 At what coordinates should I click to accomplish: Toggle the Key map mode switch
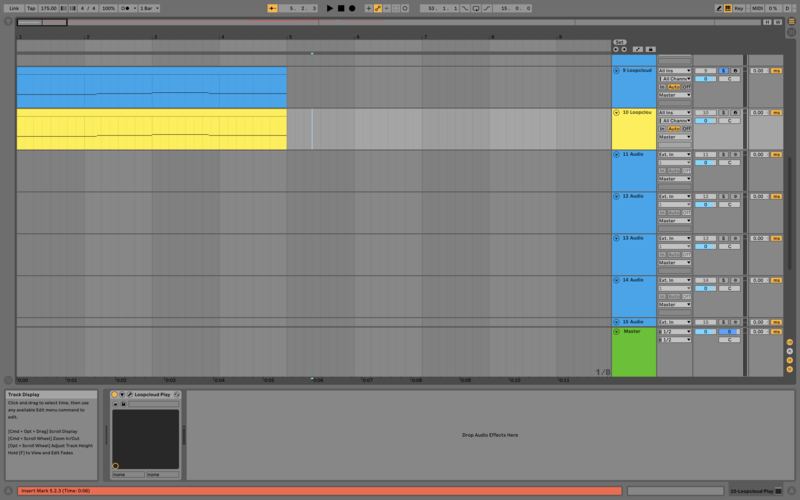[738, 8]
